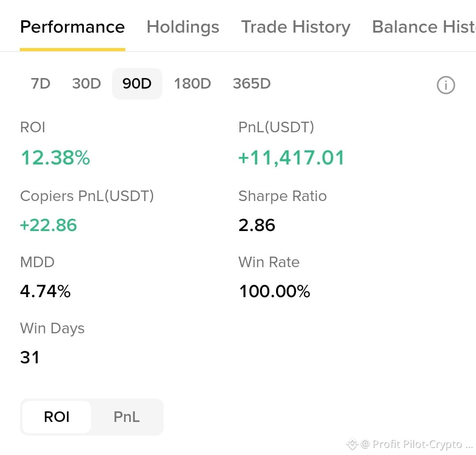
Task: Click the ROI value 12.38%
Action: click(56, 158)
